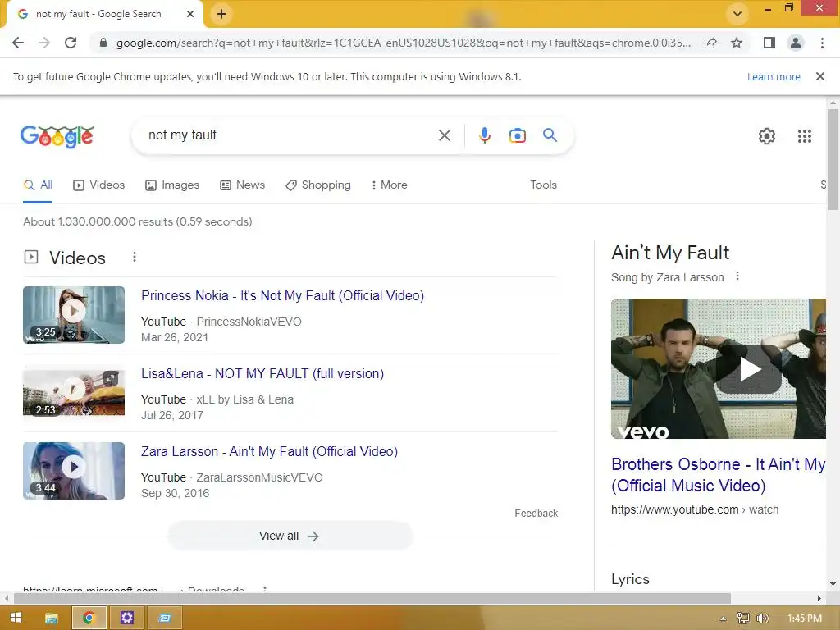Screen dimensions: 840x630
Task: Open a new Chrome tab
Action: 221,14
